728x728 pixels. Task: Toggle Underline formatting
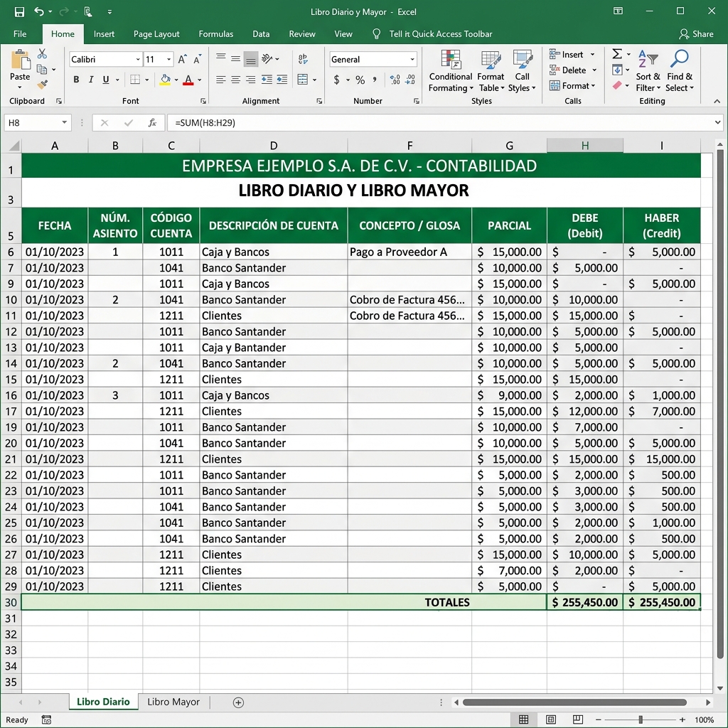tap(106, 80)
